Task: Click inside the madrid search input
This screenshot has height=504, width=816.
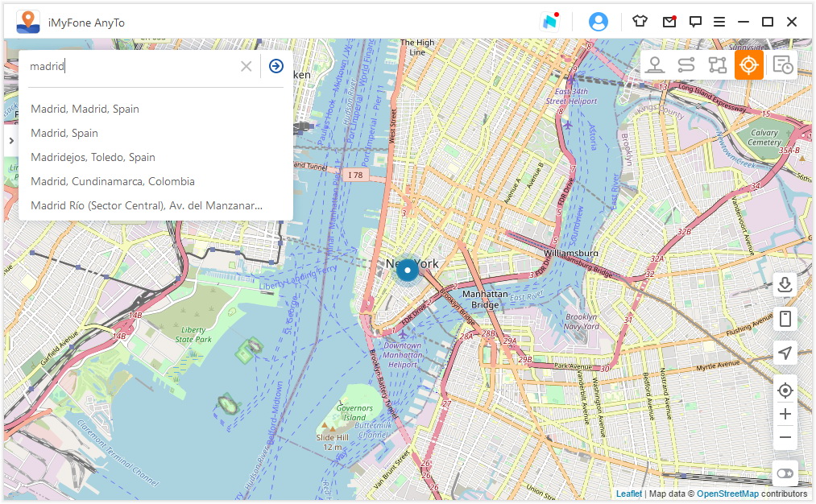Action: 129,66
